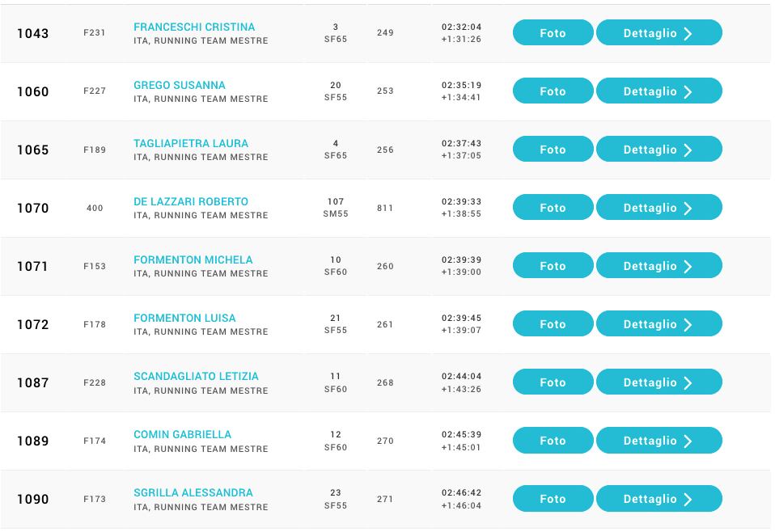
Task: Open Formenton Michela runner profile link
Action: pyautogui.click(x=193, y=260)
